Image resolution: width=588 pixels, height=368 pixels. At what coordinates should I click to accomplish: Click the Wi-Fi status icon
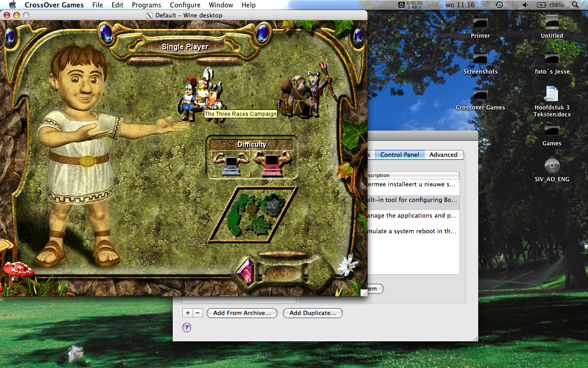[x=486, y=5]
